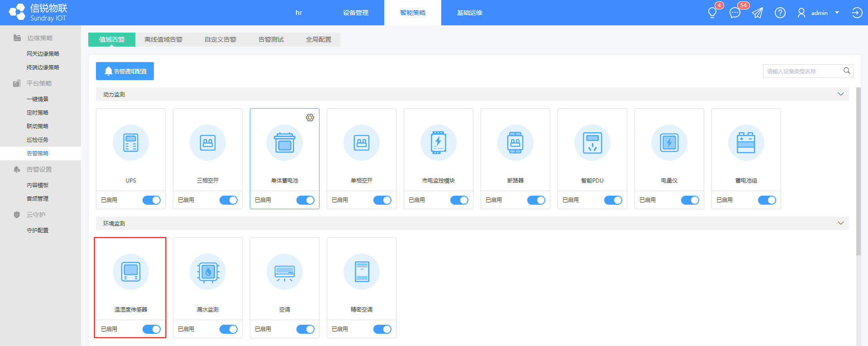Toggle the 蓄电池组 enabled switch
This screenshot has width=868, height=346.
pyautogui.click(x=767, y=200)
